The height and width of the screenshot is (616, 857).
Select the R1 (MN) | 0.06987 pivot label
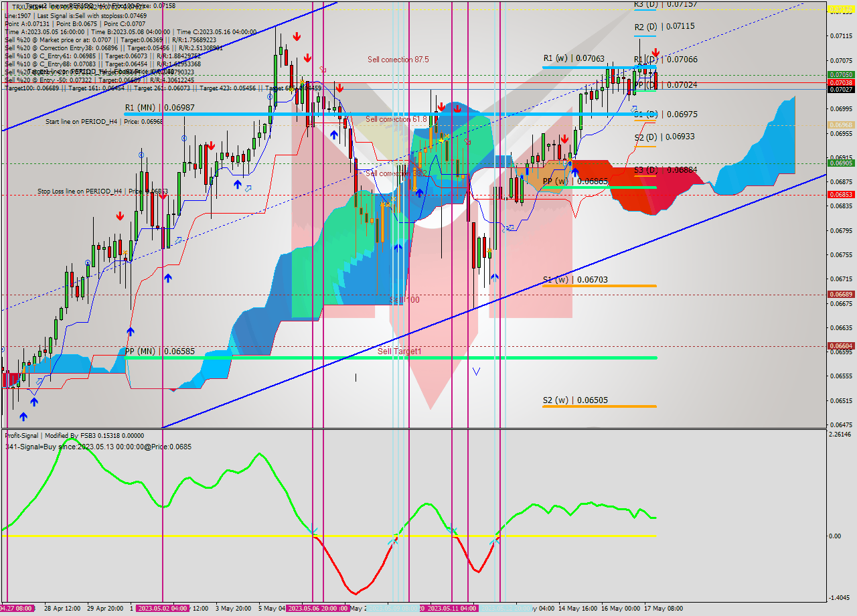pos(160,107)
